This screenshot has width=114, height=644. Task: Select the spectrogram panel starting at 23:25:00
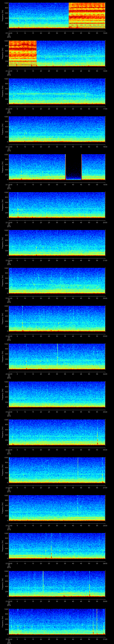pos(57,432)
